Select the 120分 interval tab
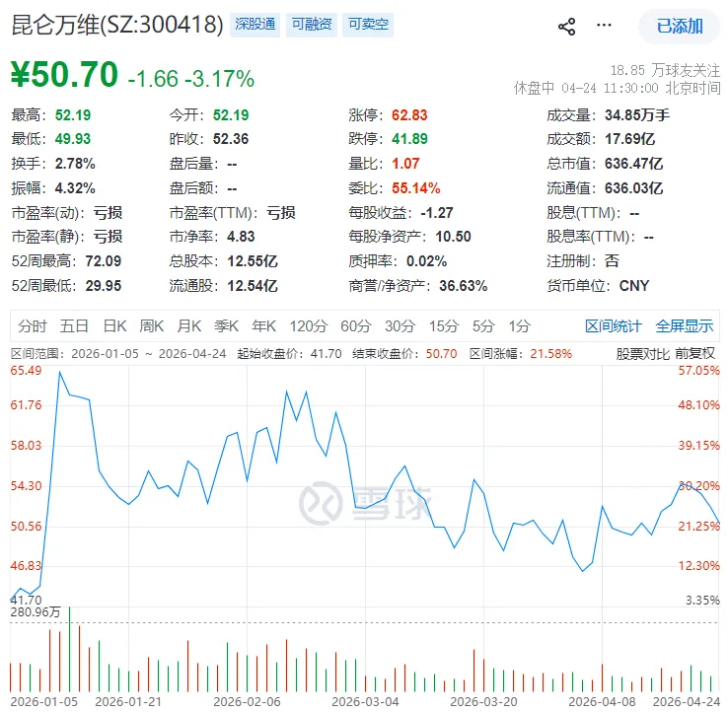The height and width of the screenshot is (713, 728). coord(309,326)
